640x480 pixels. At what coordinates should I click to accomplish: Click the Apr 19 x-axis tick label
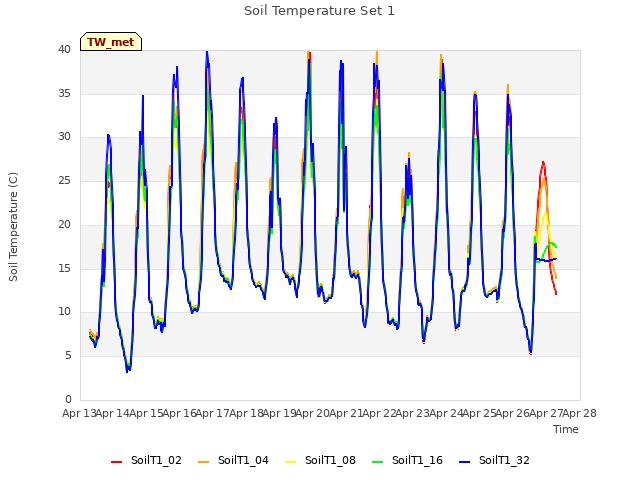(x=280, y=413)
